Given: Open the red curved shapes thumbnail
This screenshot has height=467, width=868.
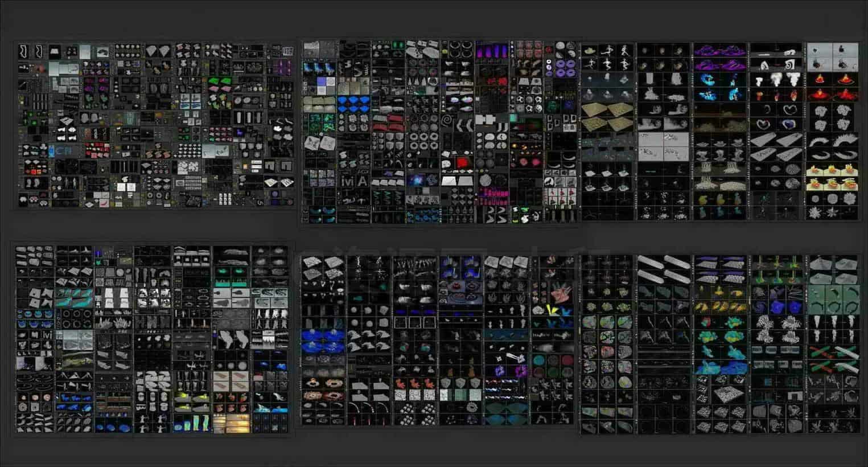Looking at the screenshot, I should pos(388,124).
